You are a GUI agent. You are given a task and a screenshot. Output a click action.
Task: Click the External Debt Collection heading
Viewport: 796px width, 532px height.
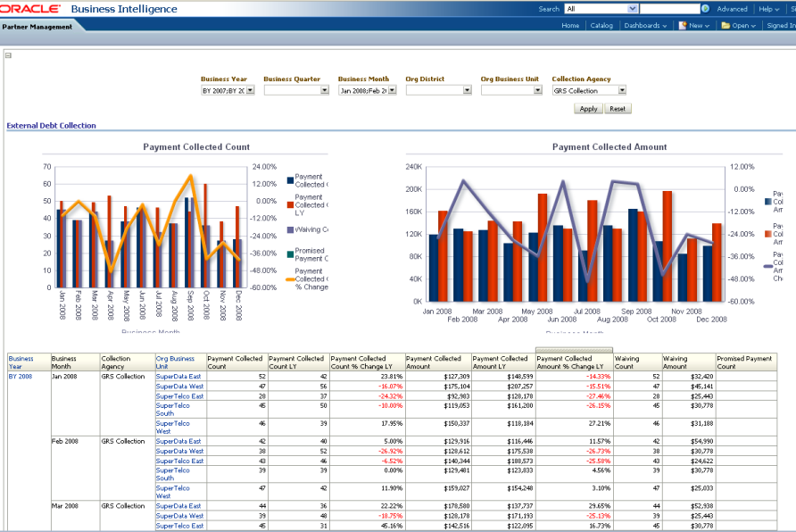tap(51, 125)
